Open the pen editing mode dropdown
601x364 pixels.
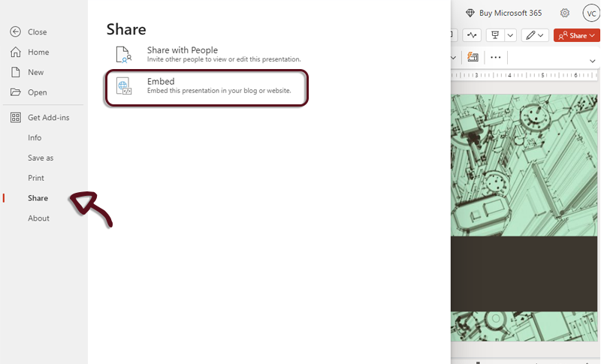535,35
